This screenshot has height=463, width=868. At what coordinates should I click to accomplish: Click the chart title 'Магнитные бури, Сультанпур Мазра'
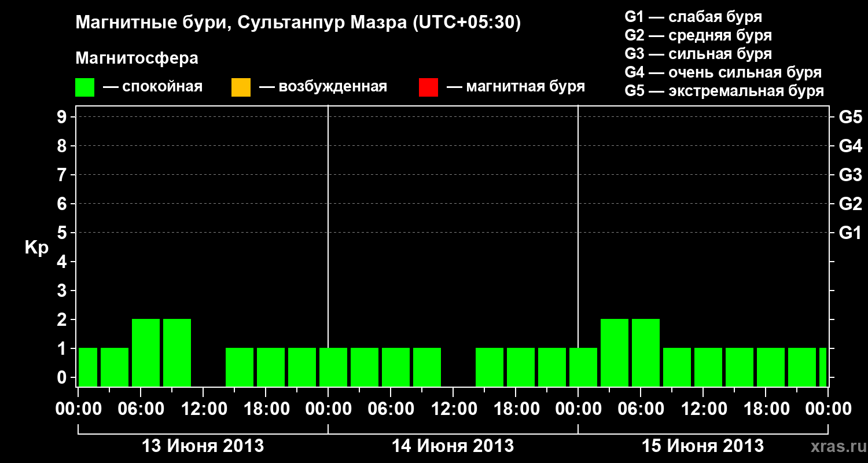(299, 23)
